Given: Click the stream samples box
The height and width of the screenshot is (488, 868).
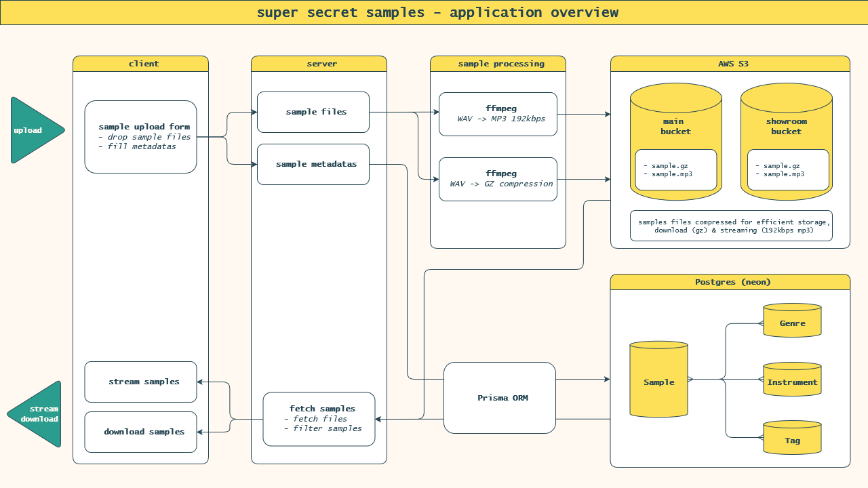Looking at the screenshot, I should click(141, 382).
